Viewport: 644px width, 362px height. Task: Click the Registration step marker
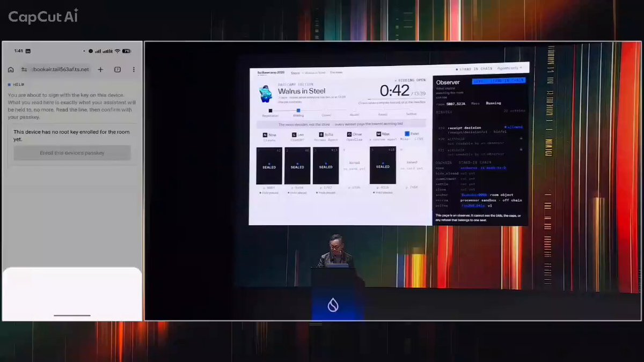270,111
